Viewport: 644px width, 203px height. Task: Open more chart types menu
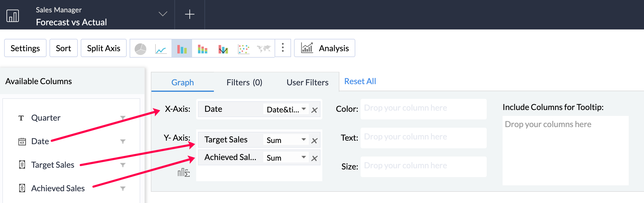(283, 48)
